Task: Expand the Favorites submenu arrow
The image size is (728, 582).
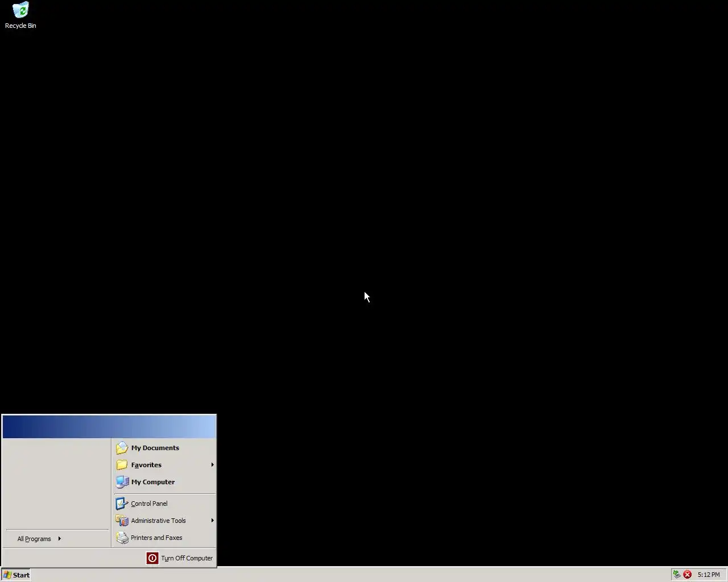Action: (x=212, y=465)
